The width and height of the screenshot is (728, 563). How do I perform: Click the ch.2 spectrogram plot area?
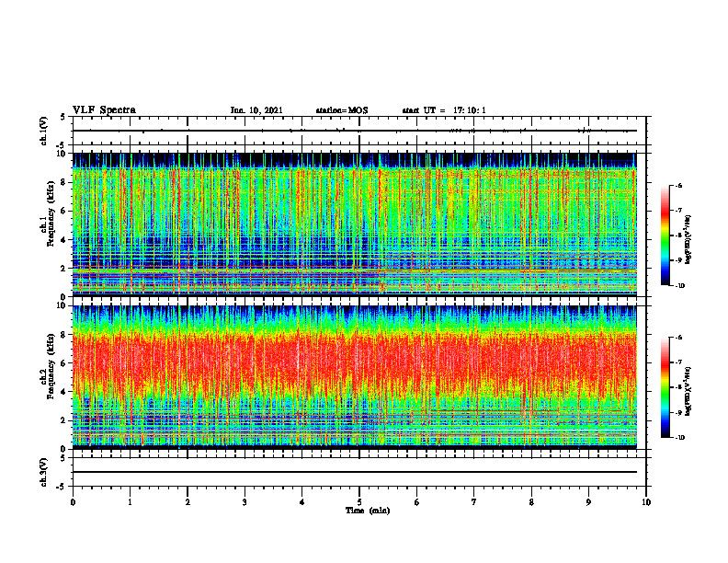point(355,377)
